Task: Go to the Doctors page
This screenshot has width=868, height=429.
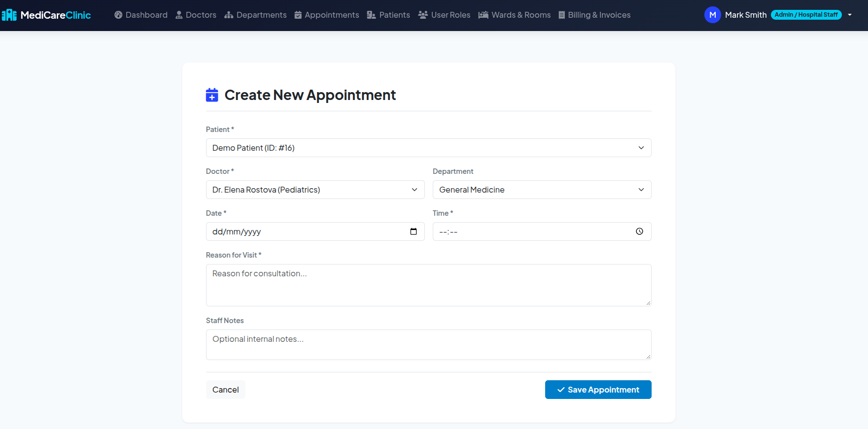Action: pyautogui.click(x=196, y=15)
